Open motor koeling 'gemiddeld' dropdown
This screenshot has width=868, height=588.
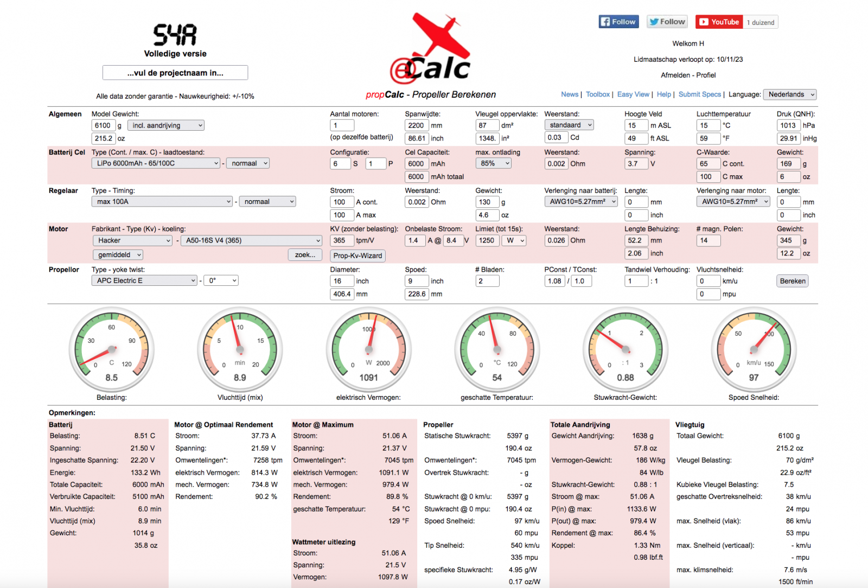coord(118,254)
